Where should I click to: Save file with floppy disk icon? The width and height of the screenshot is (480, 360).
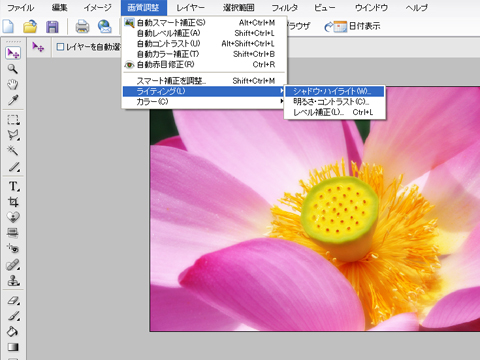click(x=52, y=27)
